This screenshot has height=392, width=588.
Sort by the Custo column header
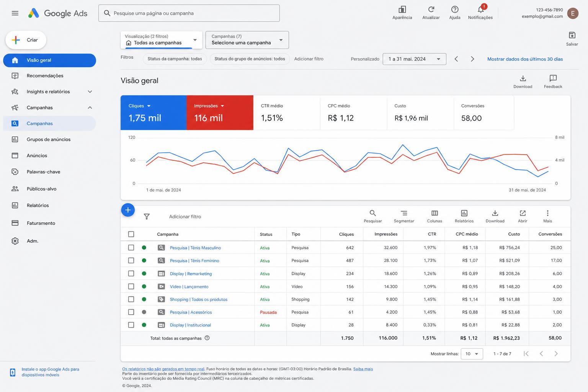click(514, 234)
